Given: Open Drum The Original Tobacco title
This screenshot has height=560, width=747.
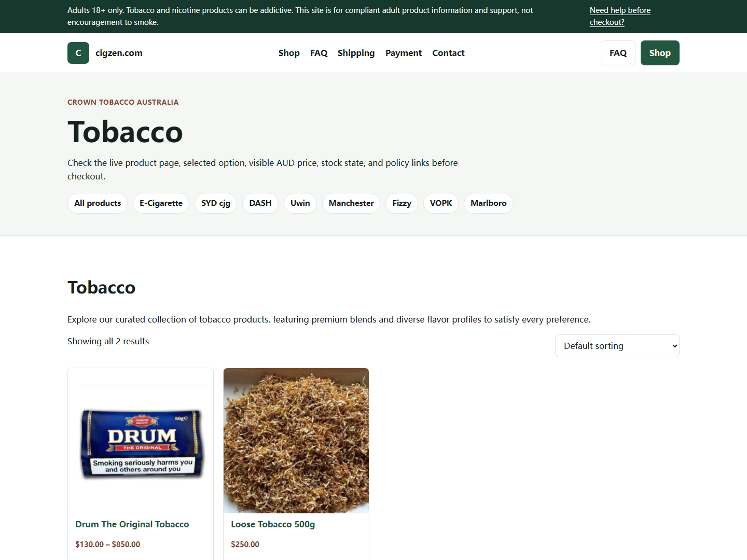Looking at the screenshot, I should (x=132, y=524).
